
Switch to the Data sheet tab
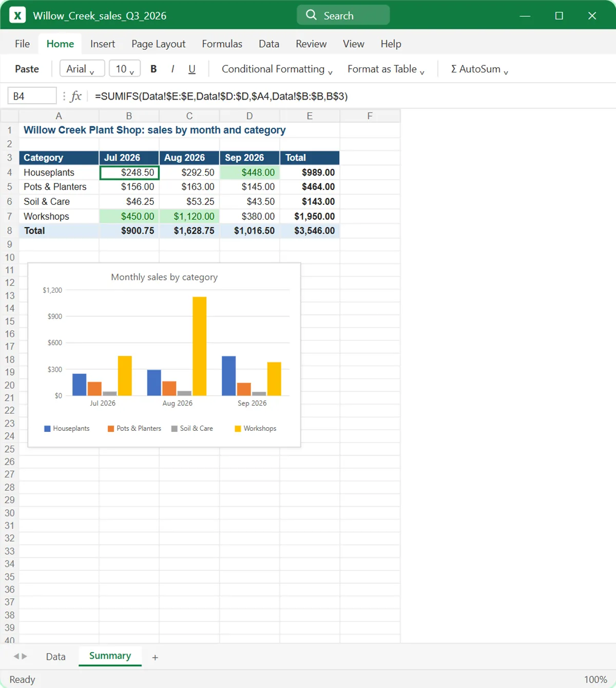pos(55,657)
